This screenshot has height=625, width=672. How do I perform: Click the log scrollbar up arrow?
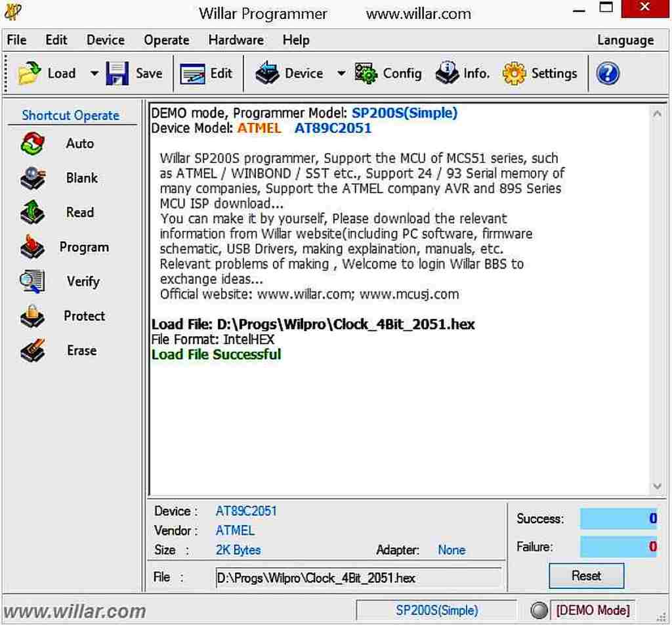pos(657,114)
